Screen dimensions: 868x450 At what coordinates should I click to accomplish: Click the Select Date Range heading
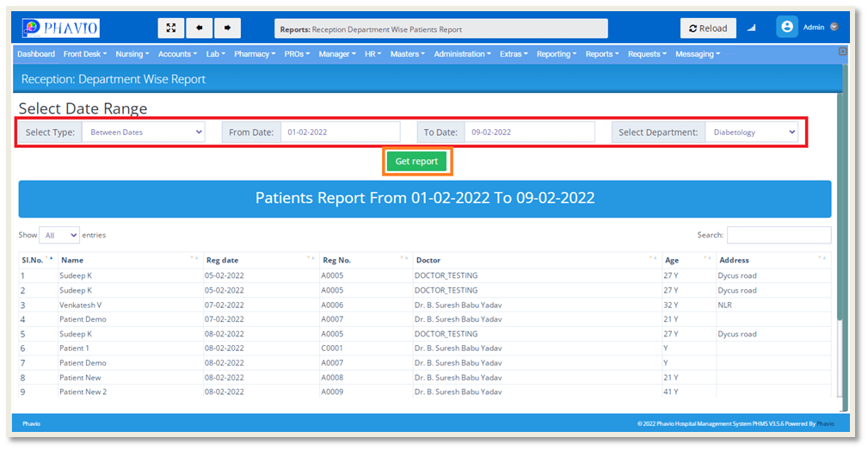(83, 108)
